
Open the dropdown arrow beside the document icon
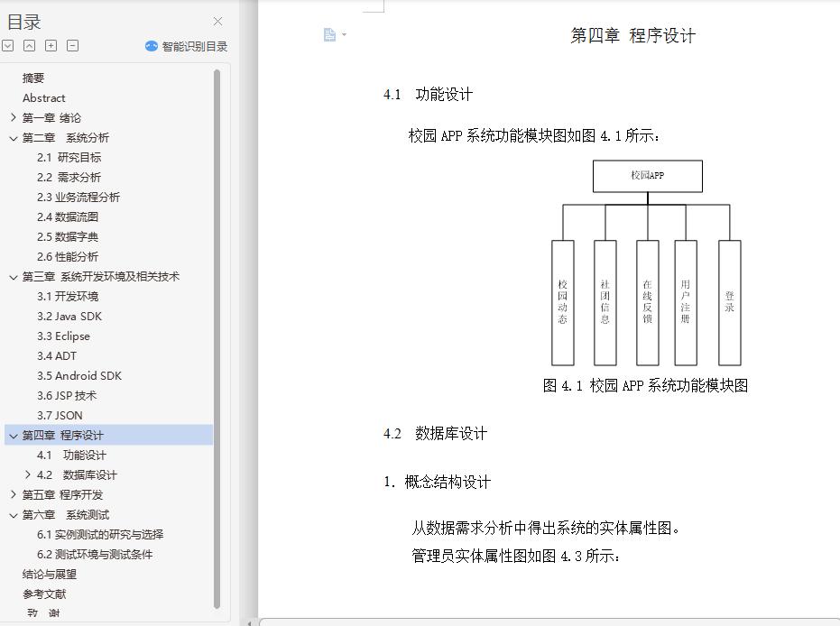point(344,35)
